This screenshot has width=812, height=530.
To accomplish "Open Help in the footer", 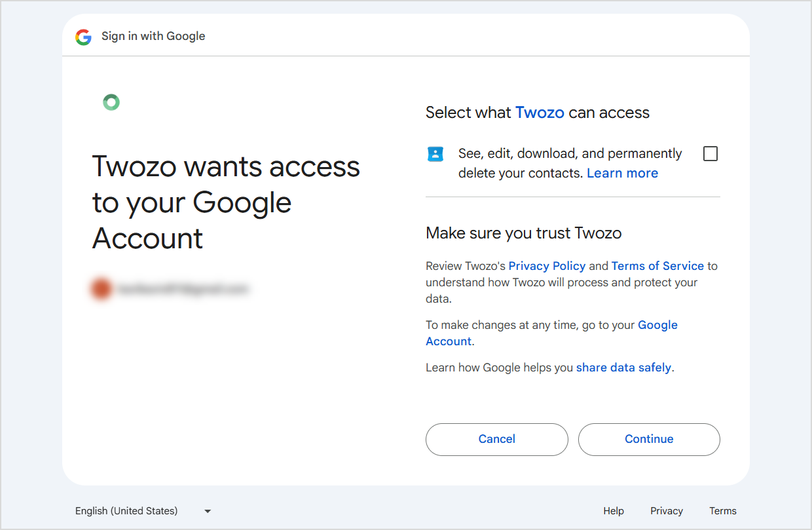I will [614, 511].
